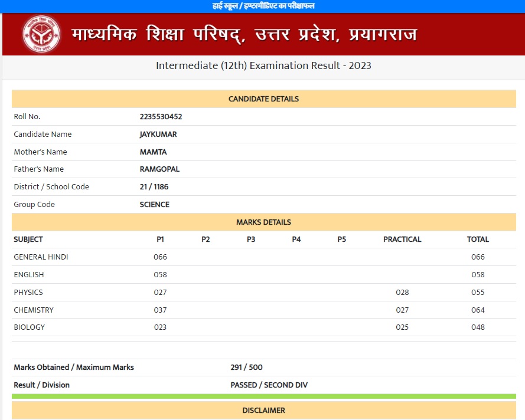Image resolution: width=525 pixels, height=420 pixels.
Task: Select the PHYSICS subject name
Action: [28, 292]
